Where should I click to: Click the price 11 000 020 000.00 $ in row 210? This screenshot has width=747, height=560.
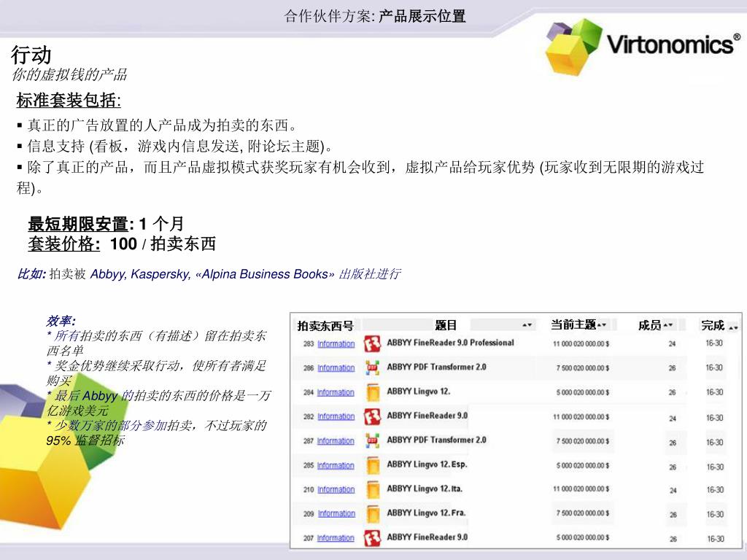(581, 489)
